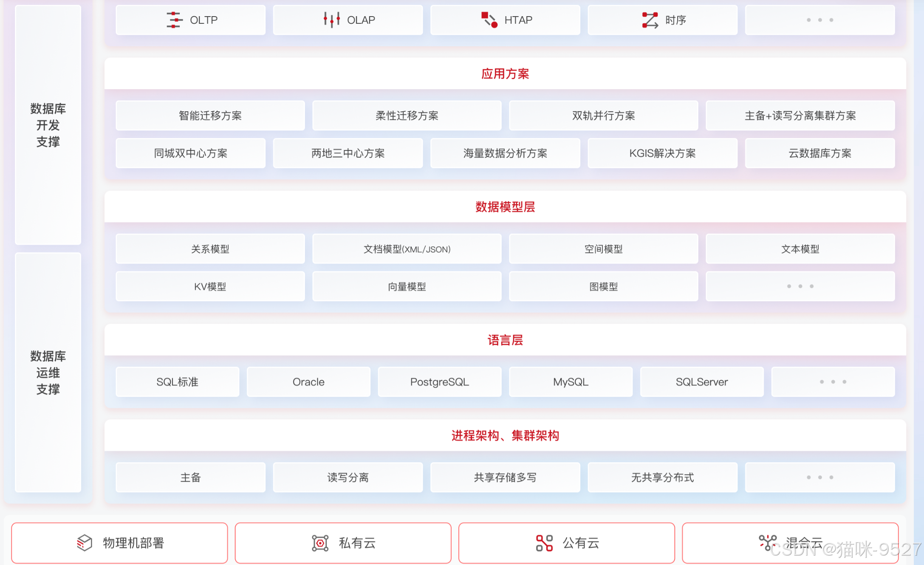924x565 pixels.
Task: Select the Oracle compatibility box
Action: tap(308, 382)
